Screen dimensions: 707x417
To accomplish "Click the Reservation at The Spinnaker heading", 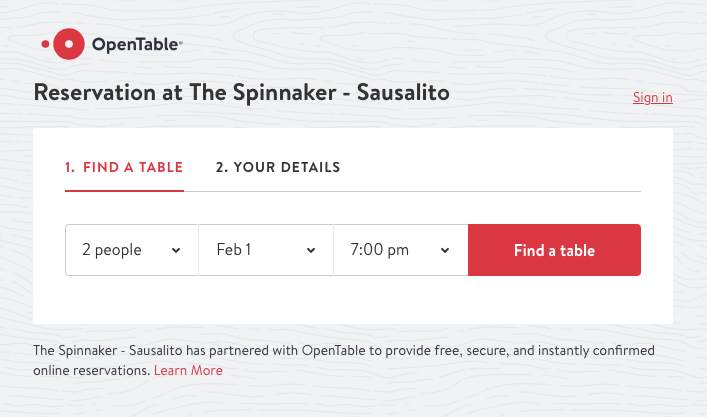I will [242, 93].
